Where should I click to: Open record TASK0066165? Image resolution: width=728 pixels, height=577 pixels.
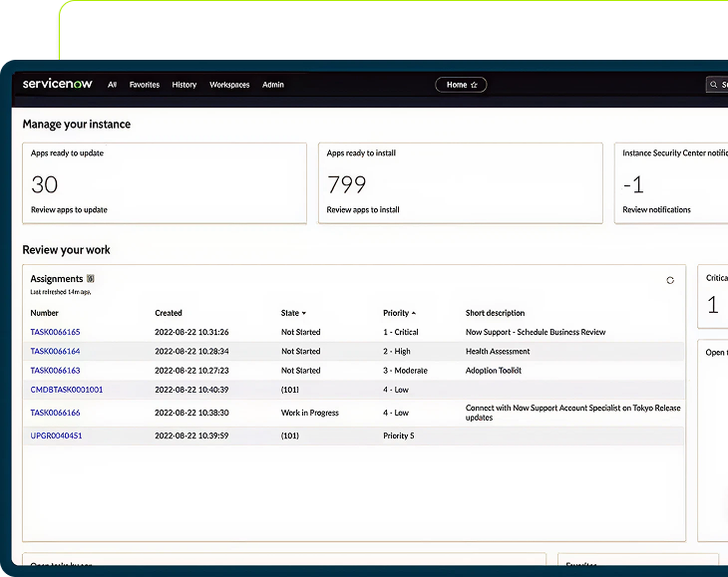[55, 332]
